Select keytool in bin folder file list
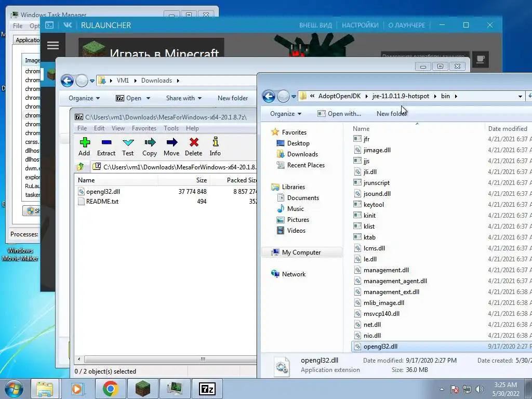The width and height of the screenshot is (532, 399). 374,205
